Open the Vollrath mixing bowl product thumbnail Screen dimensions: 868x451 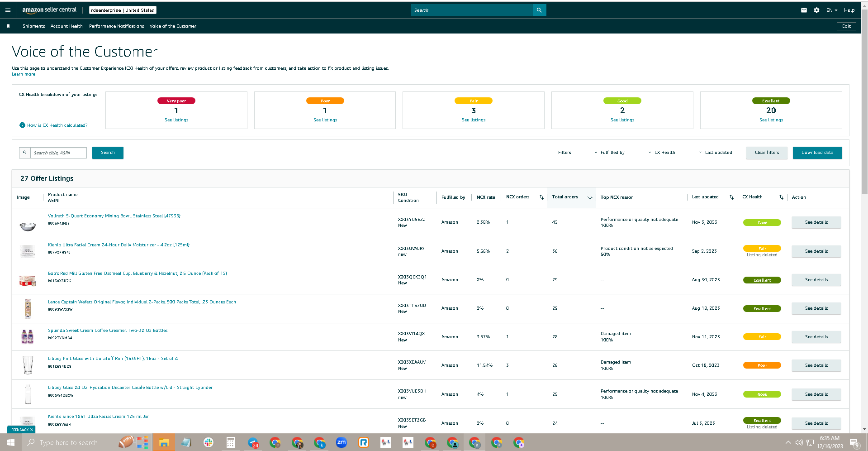pyautogui.click(x=28, y=225)
